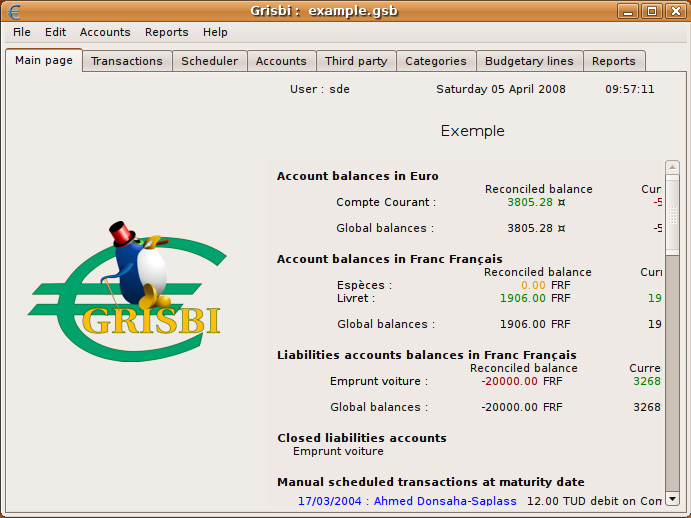Click the Closed liabilities accounts heading
Image resolution: width=691 pixels, height=518 pixels.
coord(362,438)
